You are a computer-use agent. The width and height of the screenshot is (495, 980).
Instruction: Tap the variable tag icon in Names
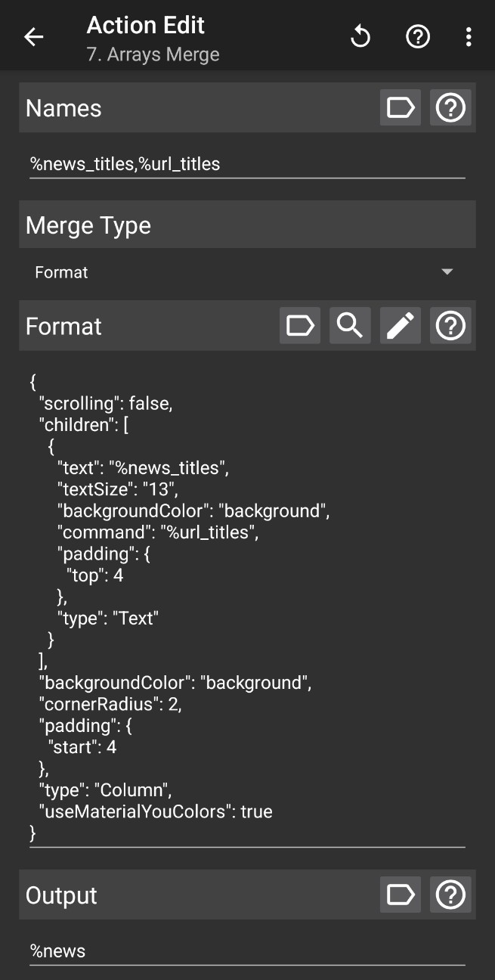(401, 108)
